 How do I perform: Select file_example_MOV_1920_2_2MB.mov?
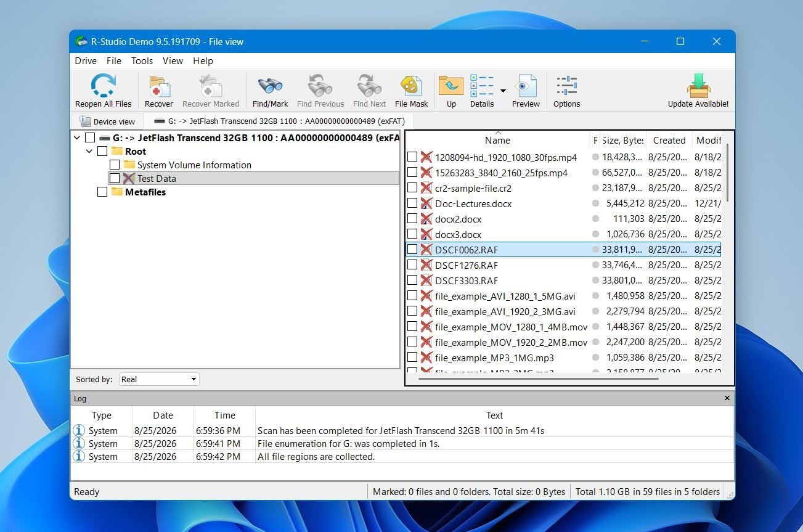(x=511, y=342)
